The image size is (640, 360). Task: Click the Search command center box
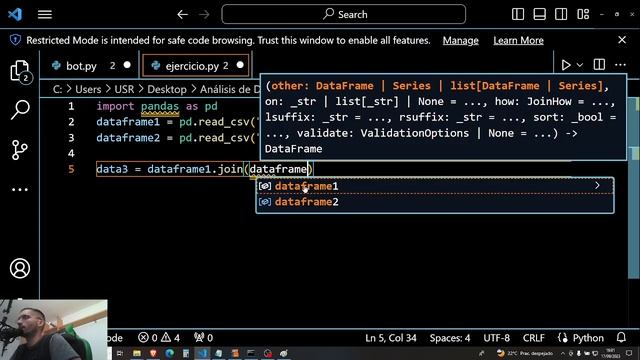coord(344,14)
